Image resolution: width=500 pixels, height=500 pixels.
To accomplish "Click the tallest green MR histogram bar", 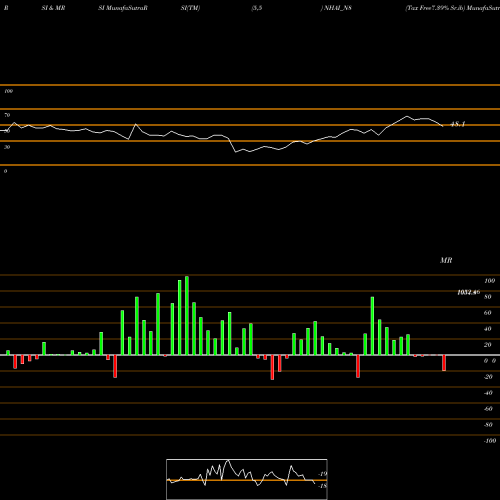I will click(187, 315).
